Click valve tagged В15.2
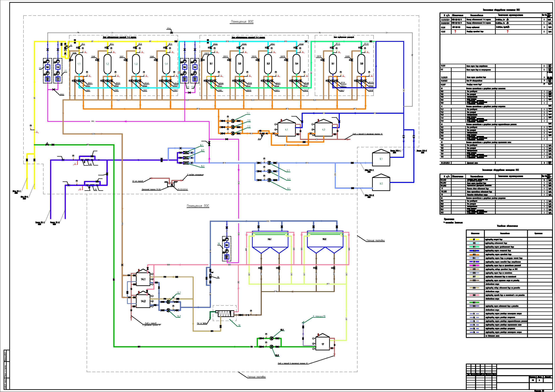The height and width of the screenshot is (392, 555). pos(54,90)
